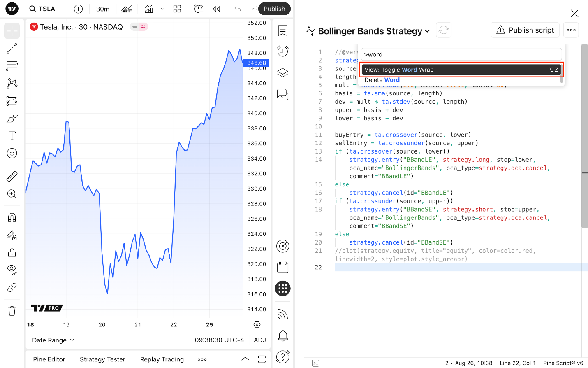Add symbol to compare with plus icon
This screenshot has height=368, width=588.
[78, 9]
